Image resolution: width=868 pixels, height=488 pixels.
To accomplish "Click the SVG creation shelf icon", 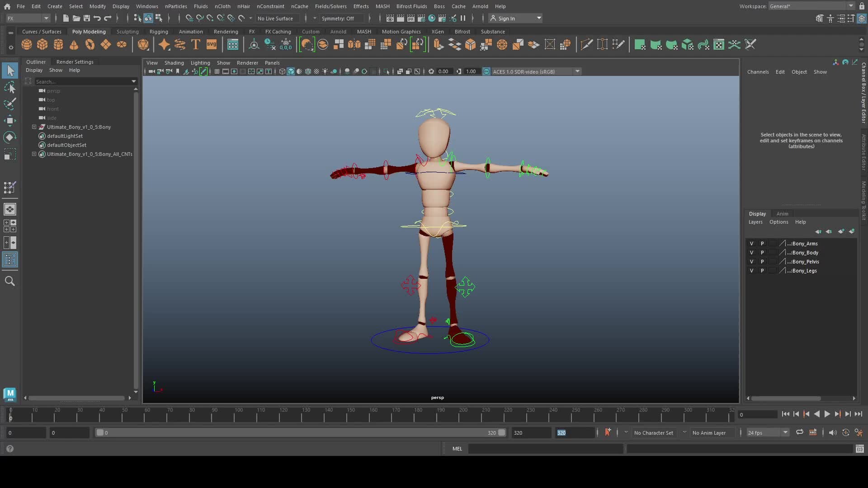I will (212, 44).
